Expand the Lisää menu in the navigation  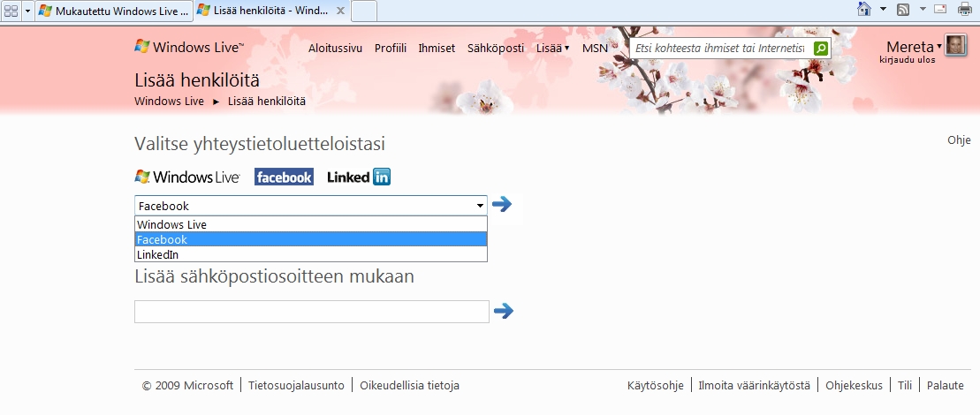pos(552,49)
